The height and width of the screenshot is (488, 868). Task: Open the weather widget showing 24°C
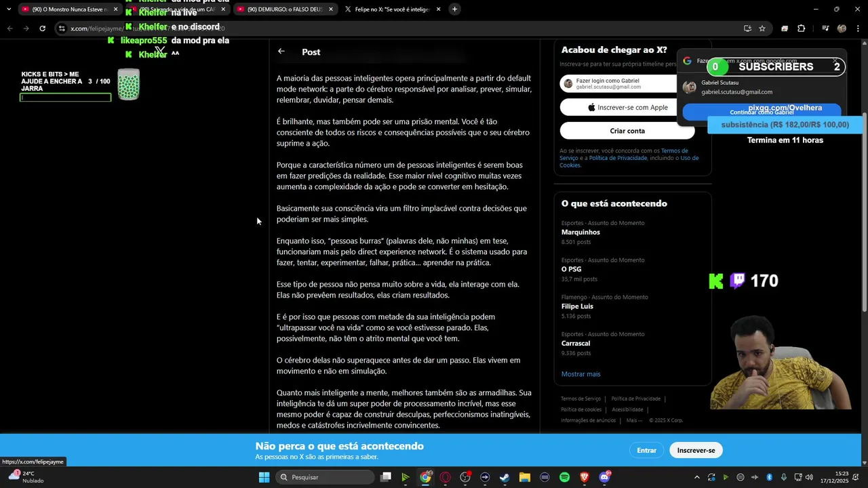tap(26, 477)
